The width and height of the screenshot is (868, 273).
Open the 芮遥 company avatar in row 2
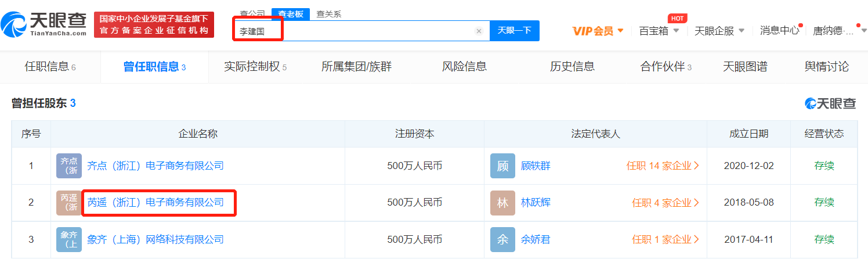point(69,203)
